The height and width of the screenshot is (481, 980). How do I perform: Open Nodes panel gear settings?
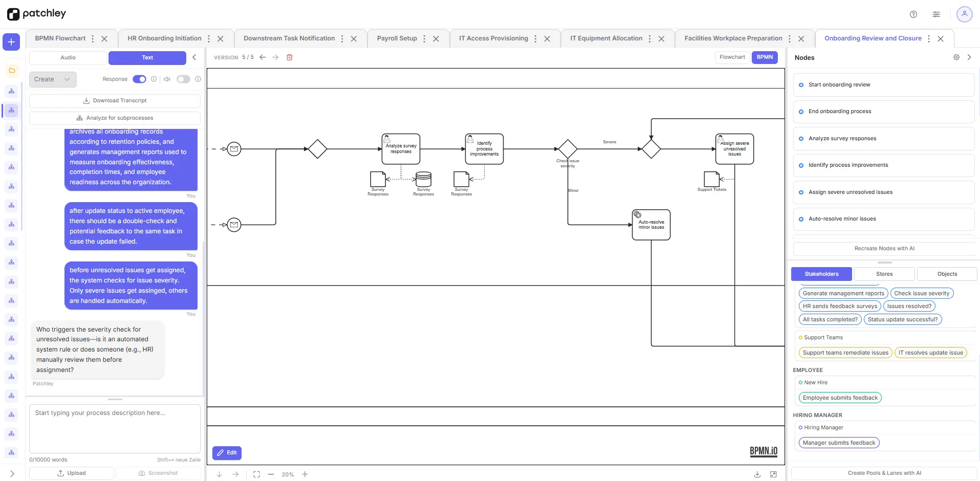click(x=956, y=57)
